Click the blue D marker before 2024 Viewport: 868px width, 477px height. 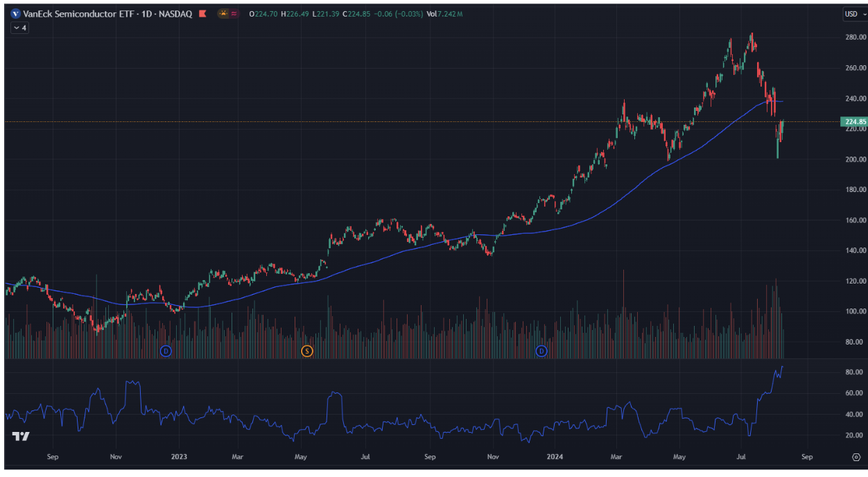pyautogui.click(x=541, y=351)
